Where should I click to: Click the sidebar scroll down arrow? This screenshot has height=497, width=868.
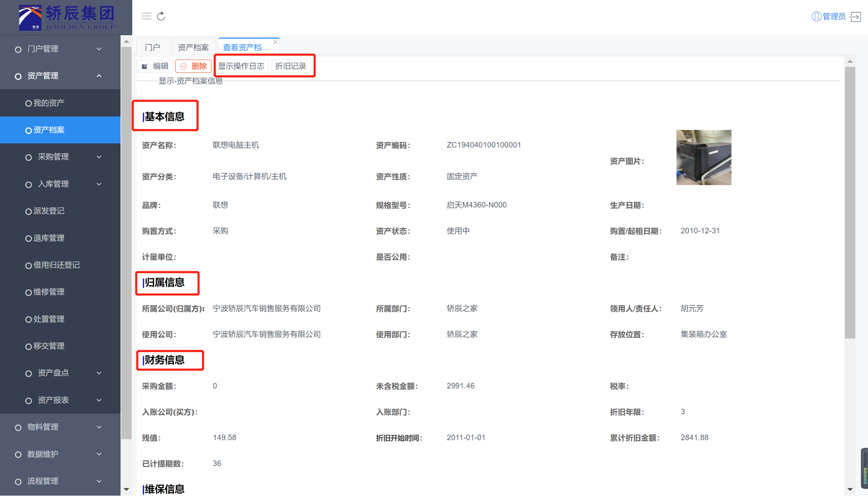click(x=127, y=489)
